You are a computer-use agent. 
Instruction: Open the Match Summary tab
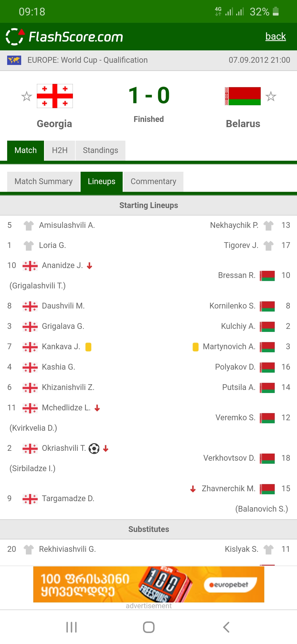tap(43, 181)
